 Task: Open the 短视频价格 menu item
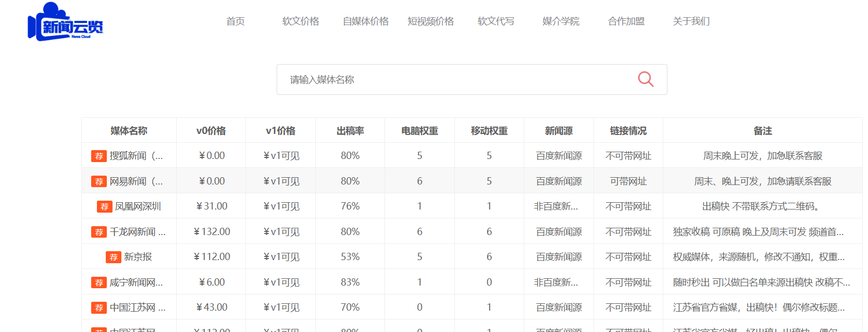(431, 21)
